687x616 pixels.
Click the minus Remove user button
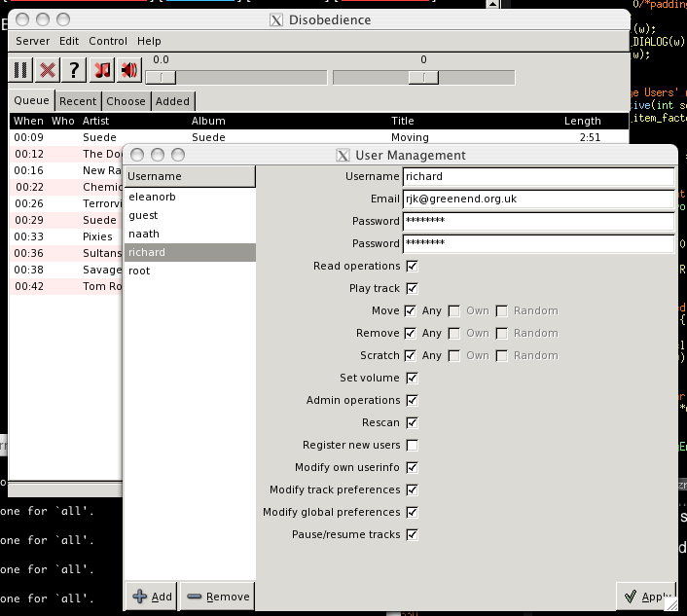click(216, 597)
